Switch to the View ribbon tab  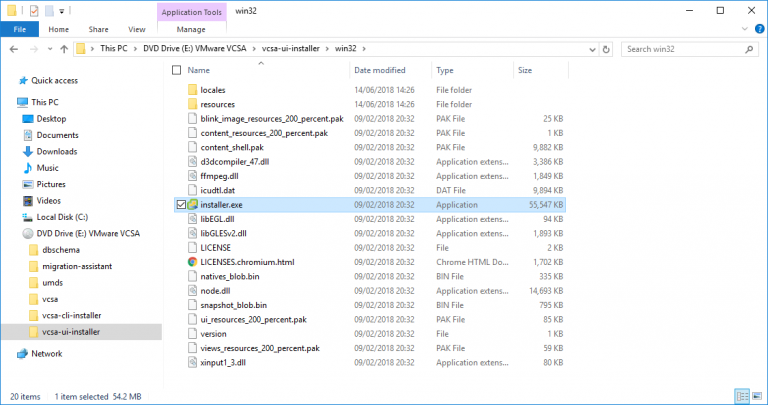137,29
